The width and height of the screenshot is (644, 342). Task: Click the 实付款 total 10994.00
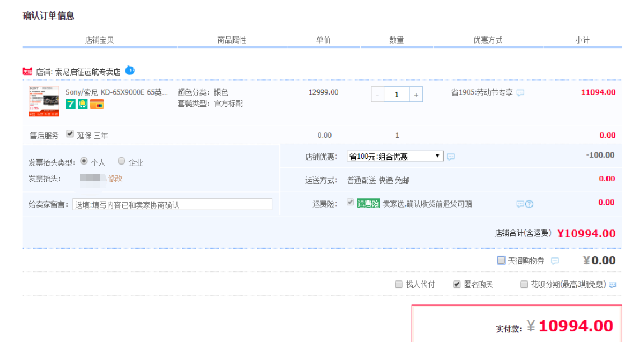(x=576, y=326)
